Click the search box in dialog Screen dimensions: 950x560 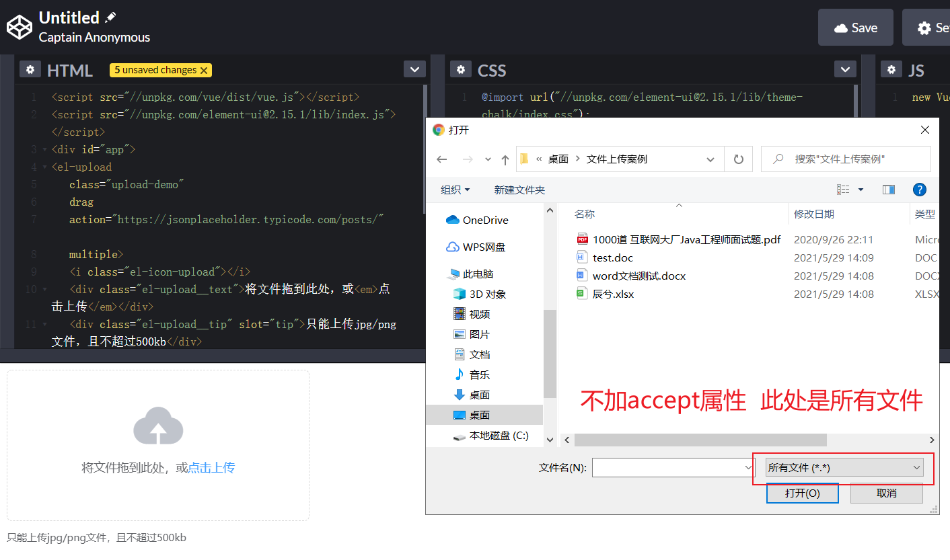pos(846,159)
